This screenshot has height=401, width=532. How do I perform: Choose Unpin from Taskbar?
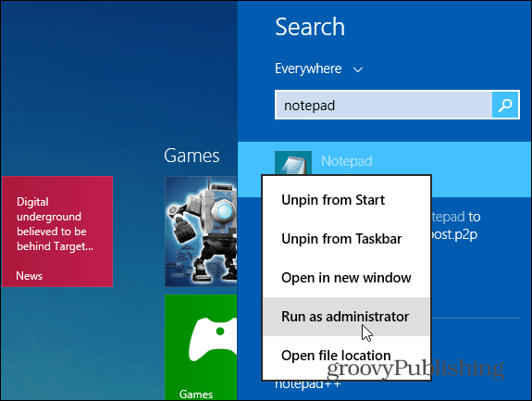click(x=346, y=239)
